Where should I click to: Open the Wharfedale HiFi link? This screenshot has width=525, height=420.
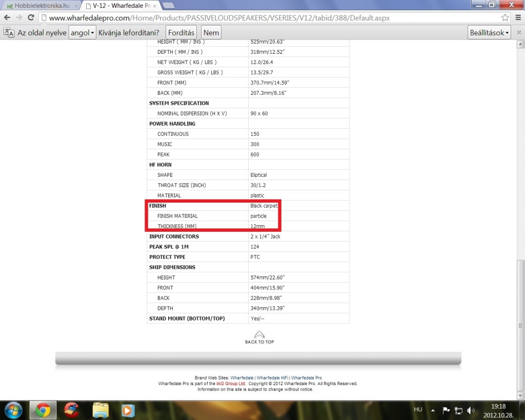click(272, 378)
